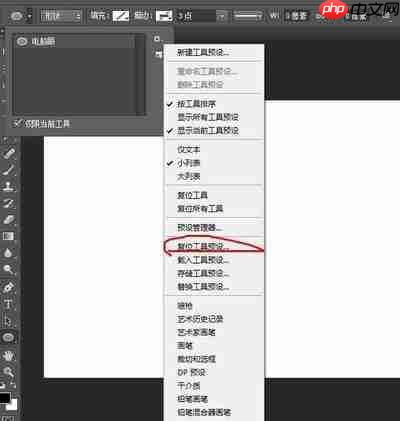Select the History Brush tool
This screenshot has height=421, width=400.
(9, 203)
